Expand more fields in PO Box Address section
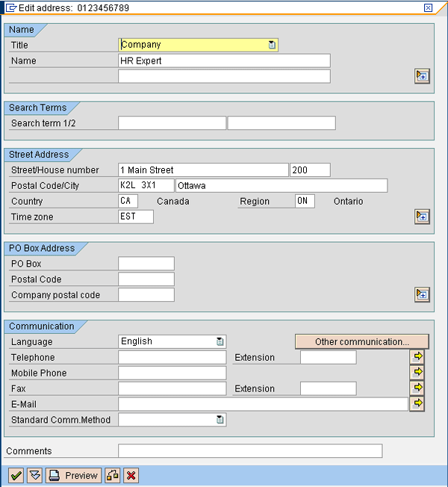 pyautogui.click(x=422, y=294)
